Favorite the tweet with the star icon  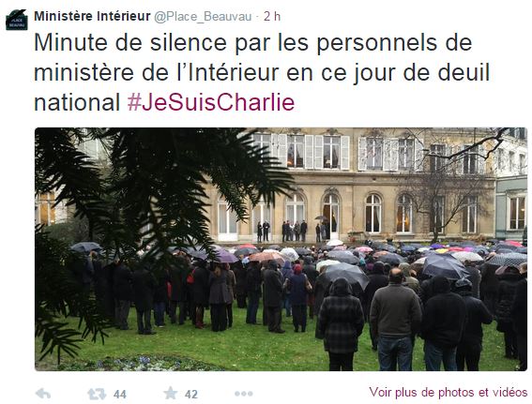pyautogui.click(x=171, y=393)
